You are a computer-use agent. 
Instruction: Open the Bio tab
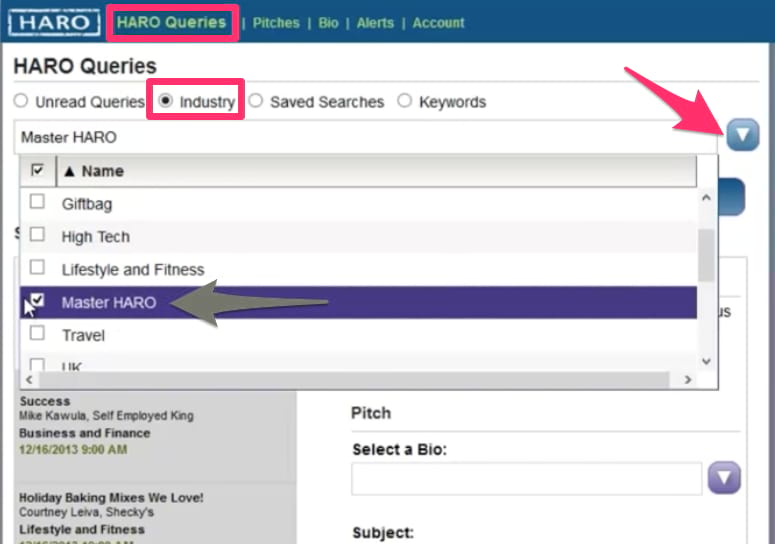point(328,23)
